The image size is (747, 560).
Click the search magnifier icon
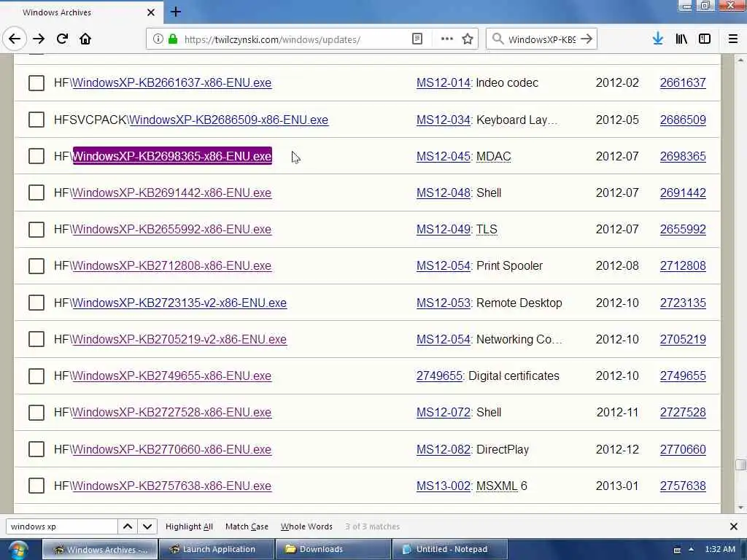tap(498, 39)
